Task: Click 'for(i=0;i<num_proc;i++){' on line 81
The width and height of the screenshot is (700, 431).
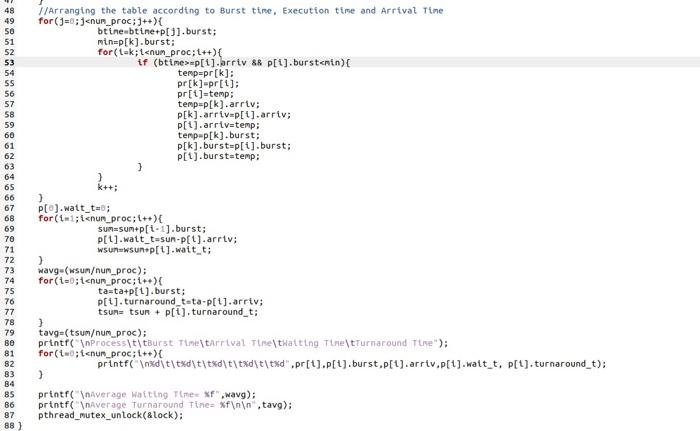Action: pos(100,353)
